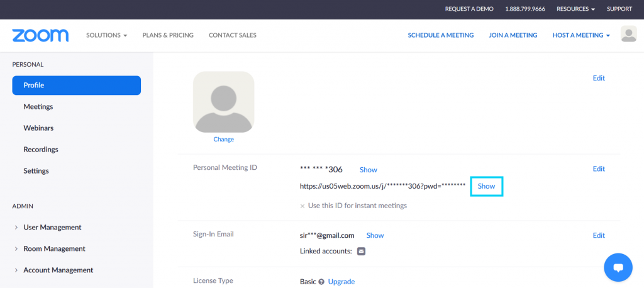This screenshot has width=644, height=288.
Task: Click the PERSONAL section header
Action: (28, 65)
